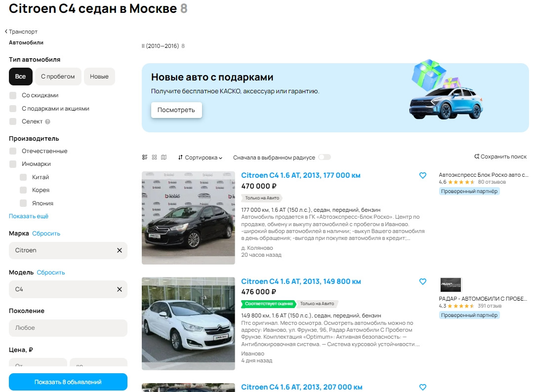
Task: Reset Модель via Сбросить link
Action: [x=51, y=273]
